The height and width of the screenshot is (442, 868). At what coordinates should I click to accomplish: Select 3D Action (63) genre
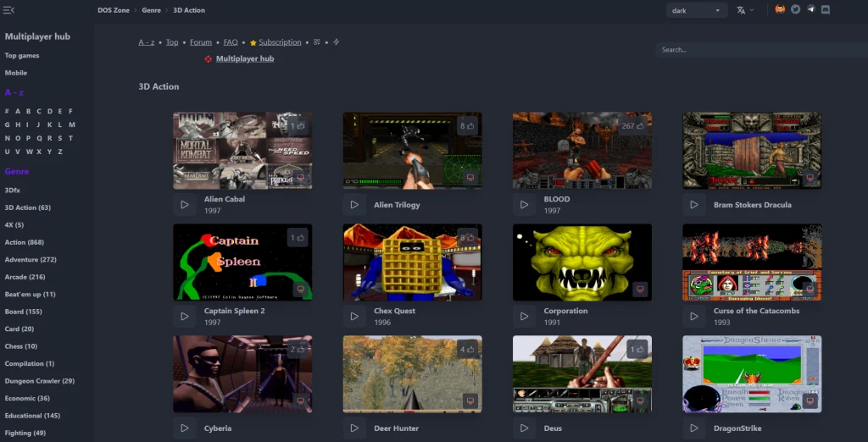[28, 207]
